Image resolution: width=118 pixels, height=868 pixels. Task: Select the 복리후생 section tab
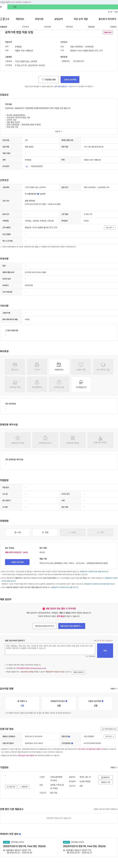pyautogui.click(x=69, y=27)
